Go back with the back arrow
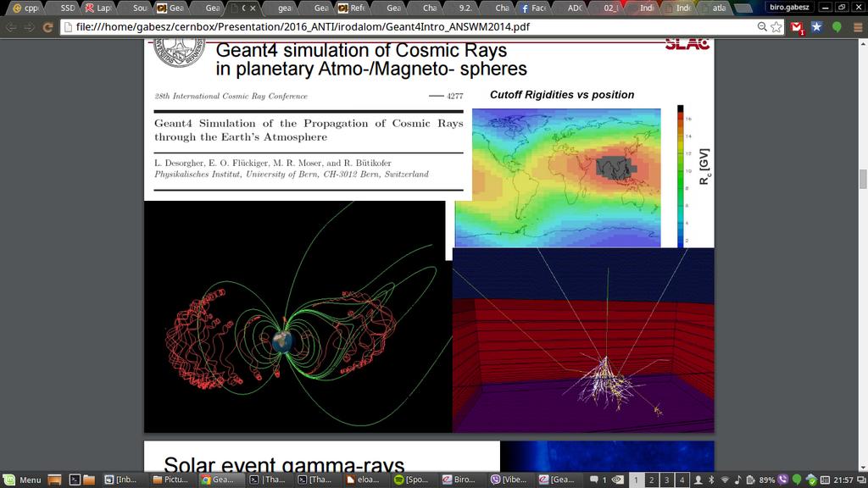The image size is (868, 488). point(12,27)
